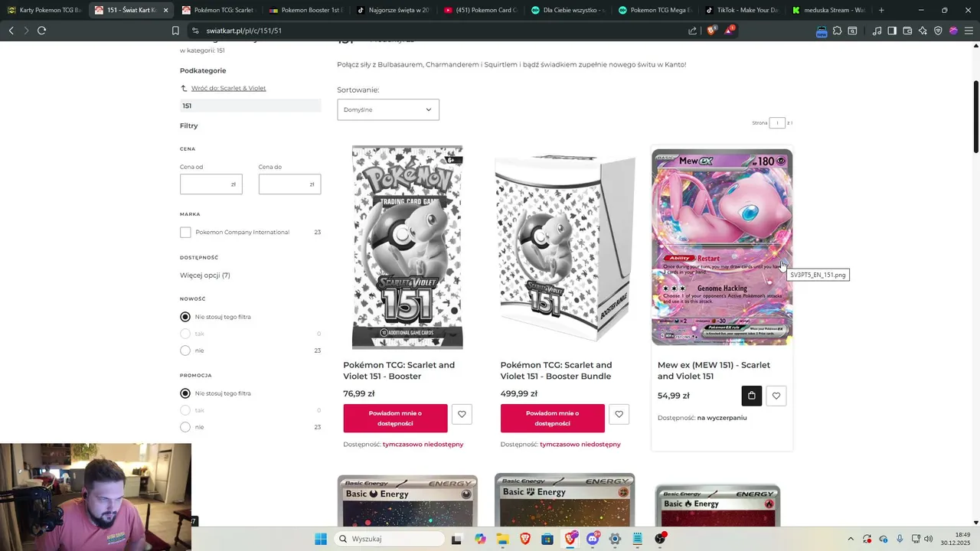Open the Mew ex card image
The width and height of the screenshot is (980, 551).
pyautogui.click(x=722, y=247)
